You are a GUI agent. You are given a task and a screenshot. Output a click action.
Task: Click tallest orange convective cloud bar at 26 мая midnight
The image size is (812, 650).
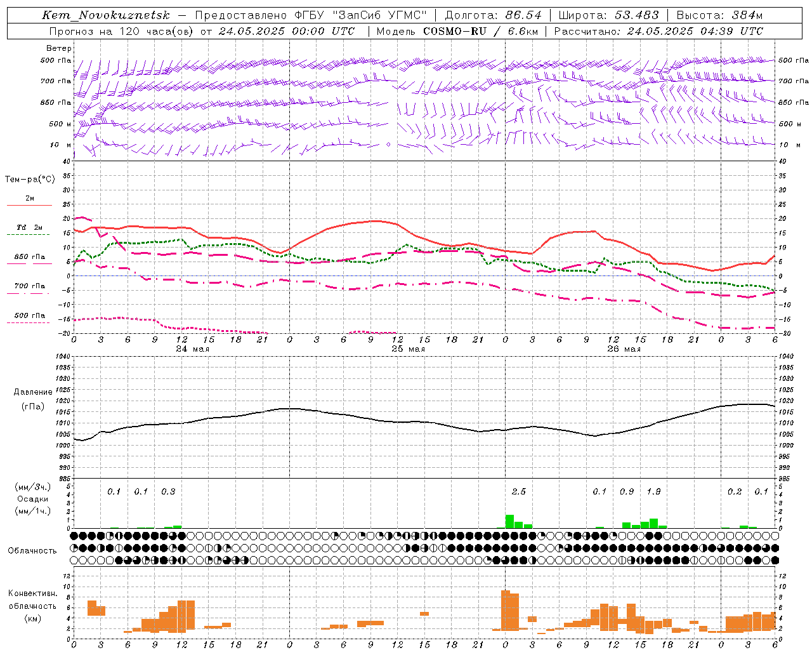click(506, 610)
